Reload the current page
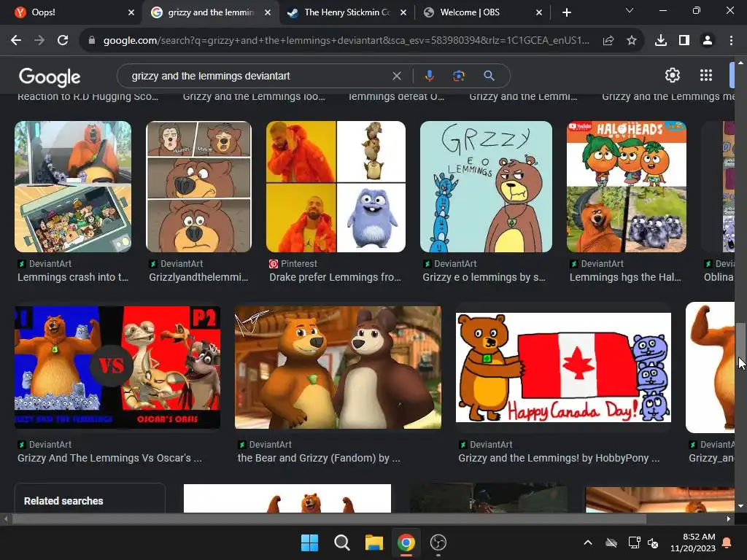The image size is (747, 560). (x=63, y=41)
